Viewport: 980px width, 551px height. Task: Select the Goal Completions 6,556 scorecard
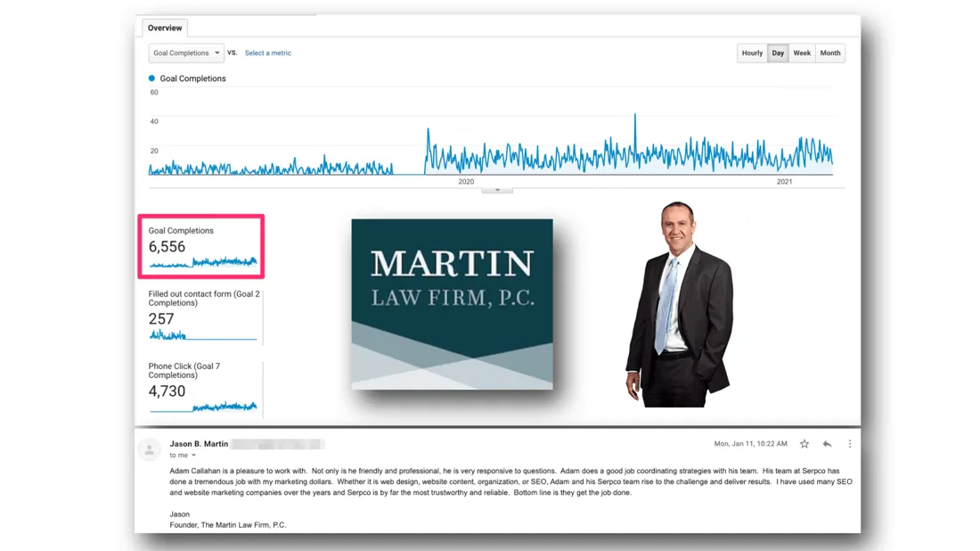[201, 246]
